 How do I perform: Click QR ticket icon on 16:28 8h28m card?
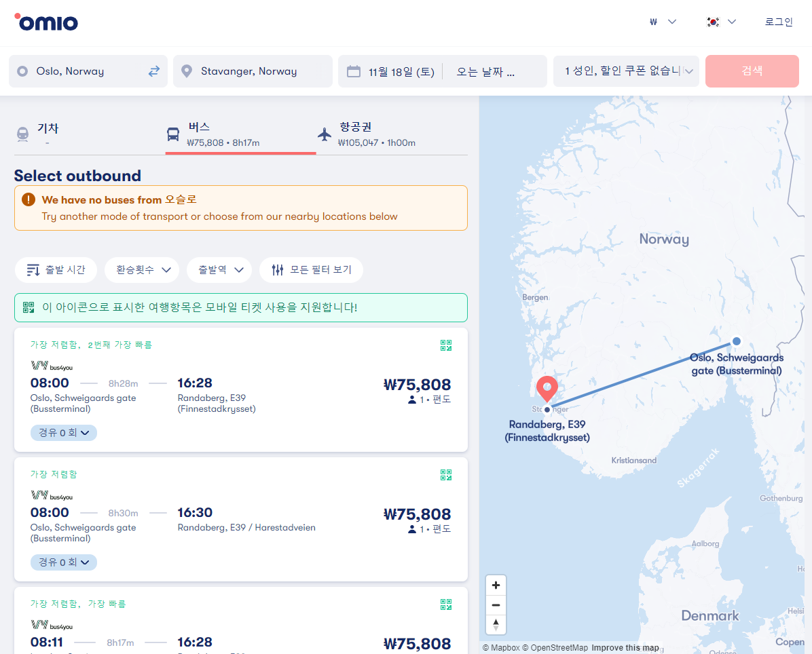tap(446, 345)
